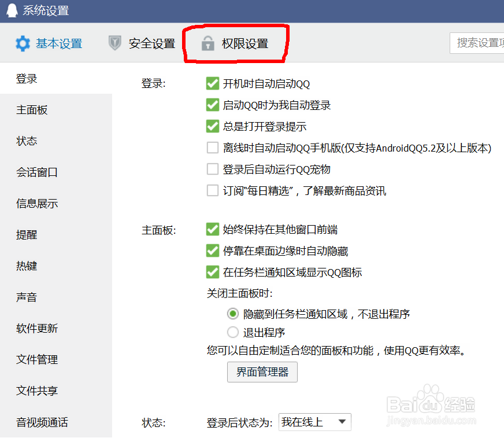Uncheck 总是打开登录提示 checkbox
The width and height of the screenshot is (504, 438).
(213, 126)
